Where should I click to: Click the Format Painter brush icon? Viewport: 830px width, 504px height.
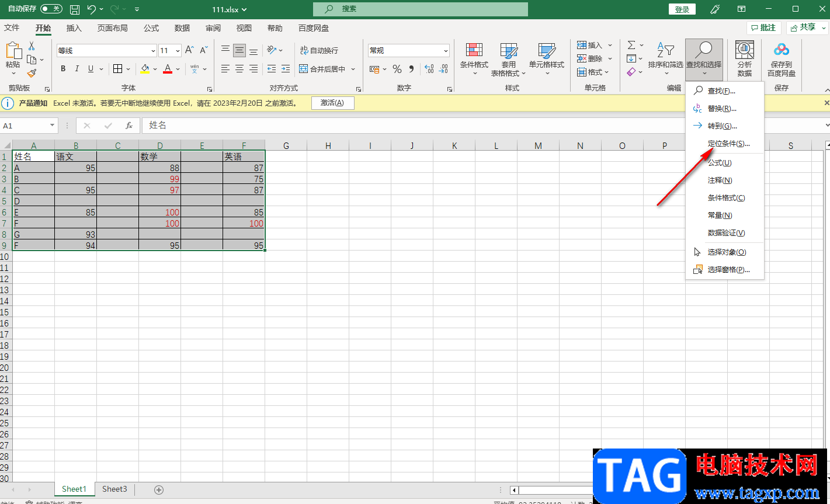click(32, 73)
